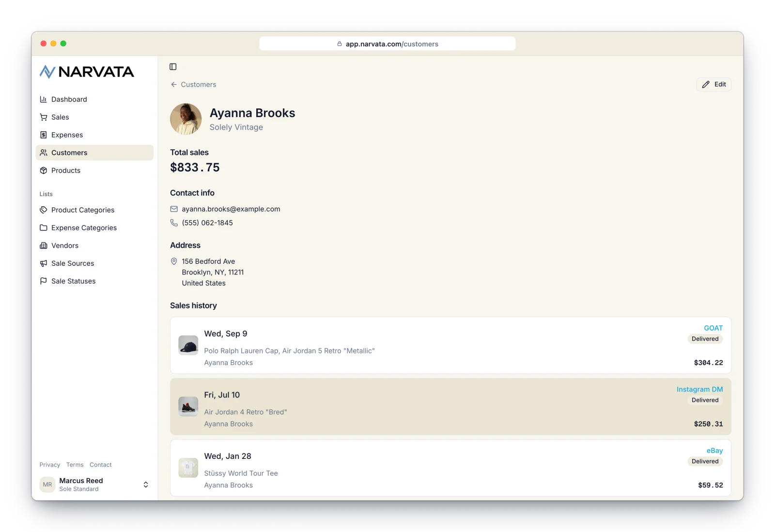Open the Fri, Jul 10 sale
This screenshot has height=532, width=775.
[450, 407]
